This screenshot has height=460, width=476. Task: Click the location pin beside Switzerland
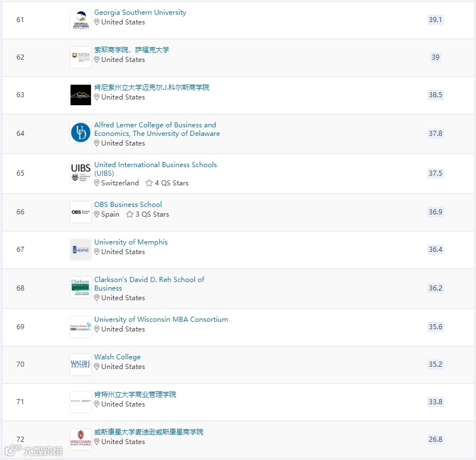[x=97, y=183]
